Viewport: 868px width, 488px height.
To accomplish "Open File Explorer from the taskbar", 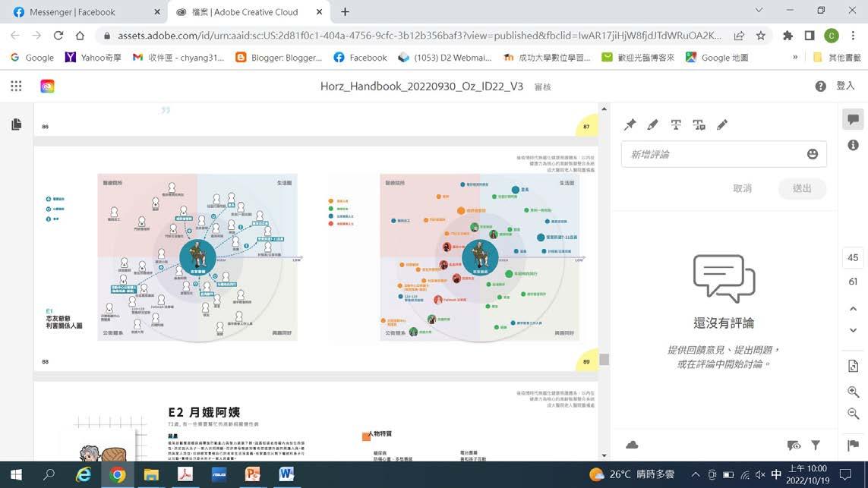I will pos(151,474).
